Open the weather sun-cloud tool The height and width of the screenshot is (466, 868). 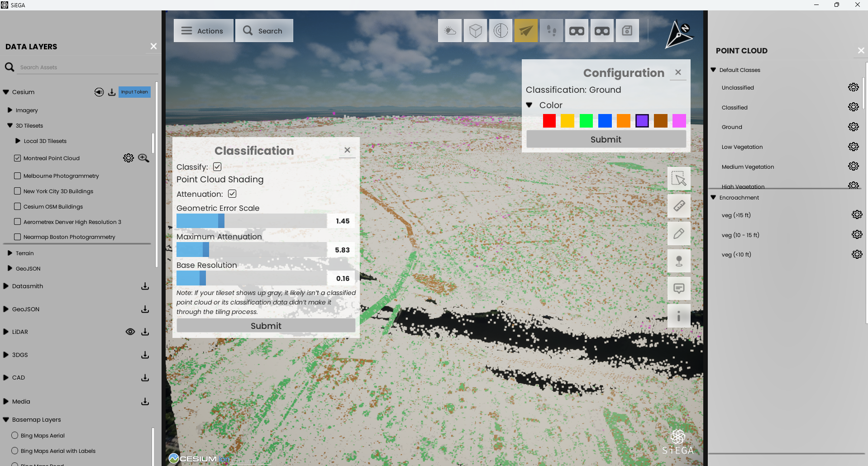pos(450,31)
